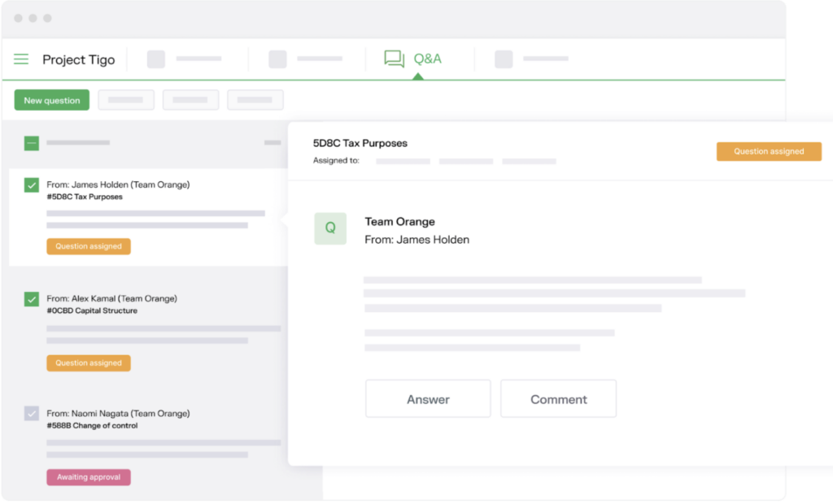The width and height of the screenshot is (833, 504).
Task: Click the Awaiting approval tag
Action: point(89,477)
